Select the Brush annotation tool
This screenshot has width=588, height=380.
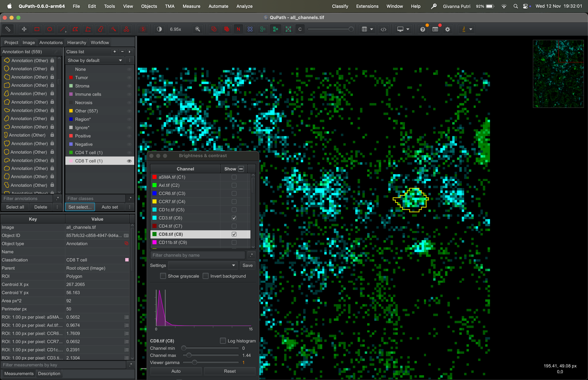click(101, 29)
